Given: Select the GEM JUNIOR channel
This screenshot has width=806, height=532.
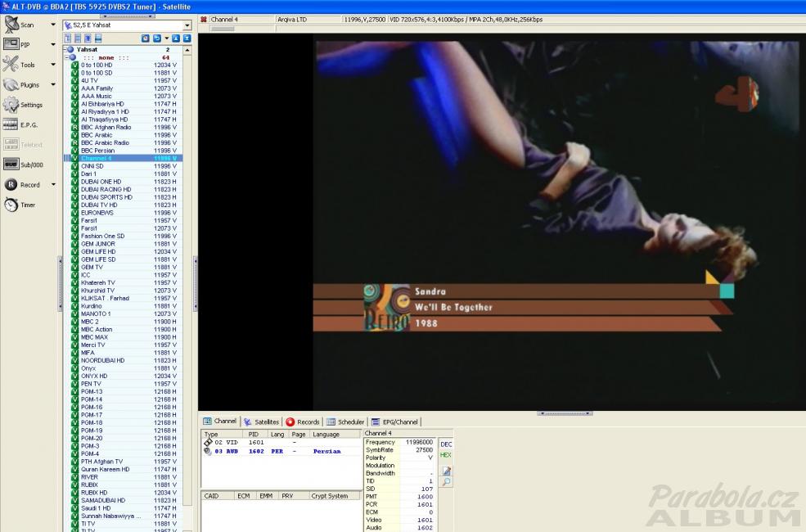Looking at the screenshot, I should (x=124, y=244).
